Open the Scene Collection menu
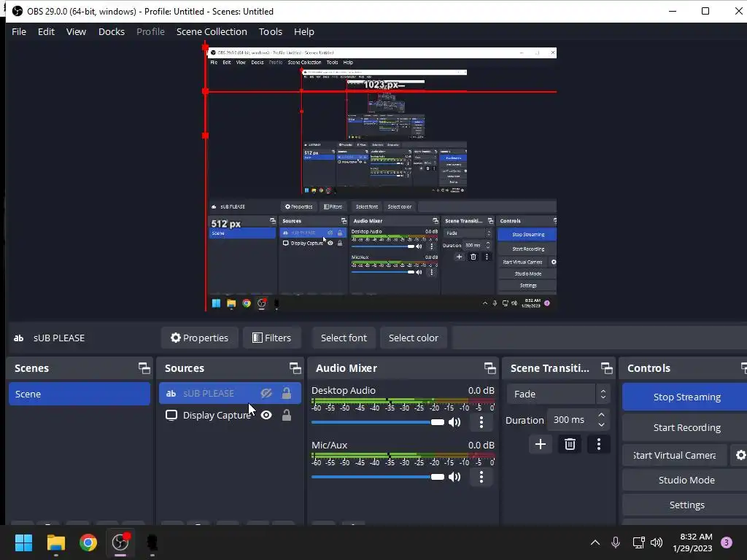The width and height of the screenshot is (747, 560). click(212, 31)
